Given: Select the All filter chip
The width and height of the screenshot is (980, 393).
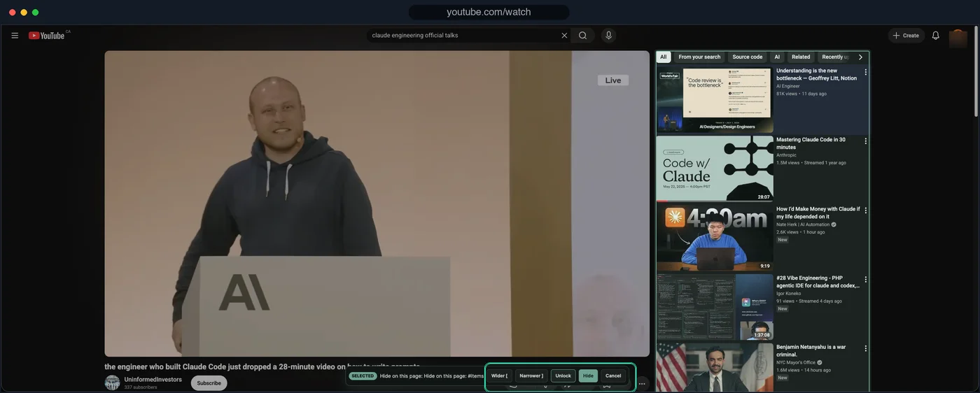Looking at the screenshot, I should (663, 57).
